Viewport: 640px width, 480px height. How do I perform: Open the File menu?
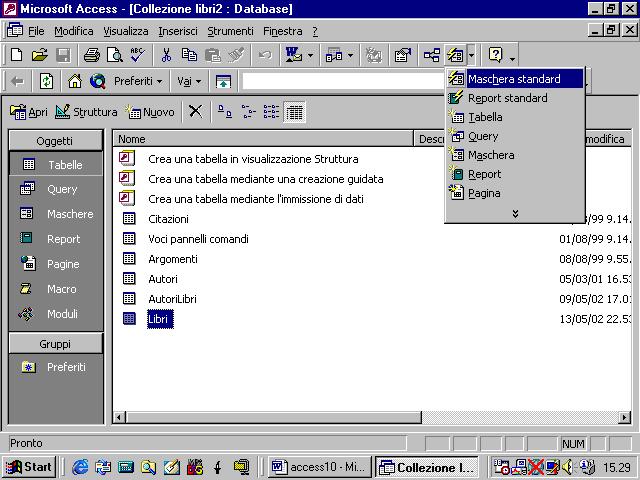tap(36, 31)
